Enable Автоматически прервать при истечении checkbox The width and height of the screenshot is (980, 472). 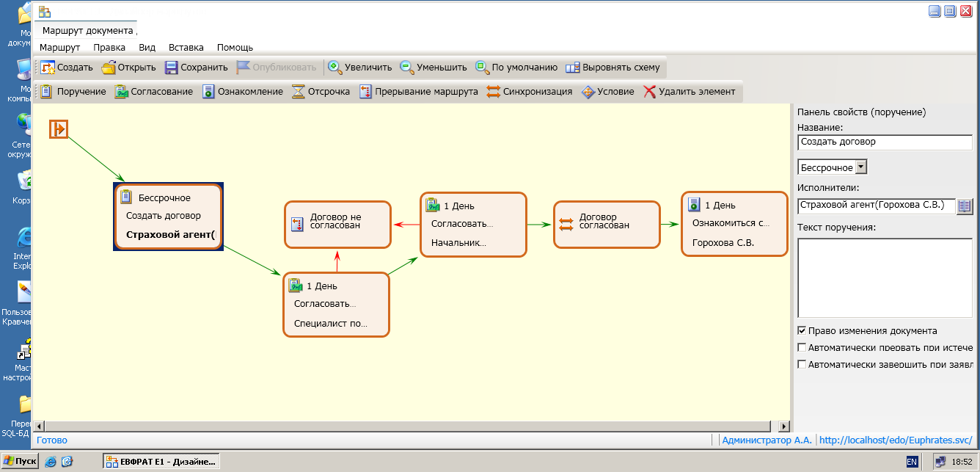click(x=802, y=347)
